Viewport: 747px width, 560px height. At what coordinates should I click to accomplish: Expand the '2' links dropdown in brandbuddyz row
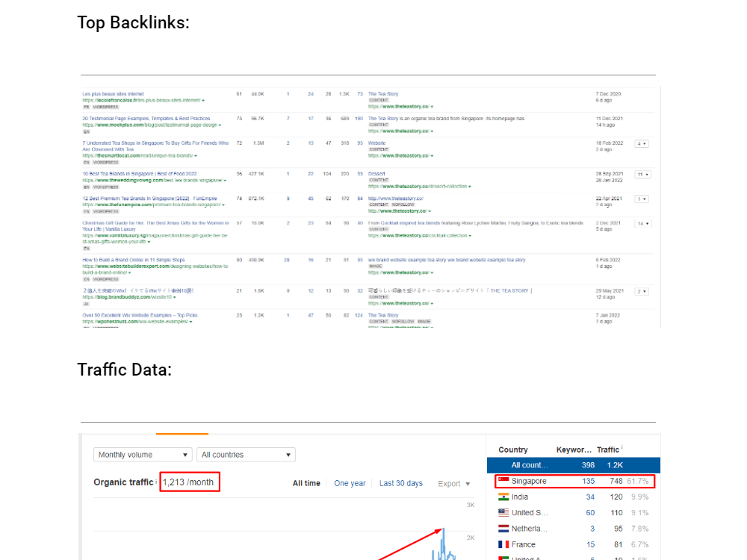tap(642, 291)
